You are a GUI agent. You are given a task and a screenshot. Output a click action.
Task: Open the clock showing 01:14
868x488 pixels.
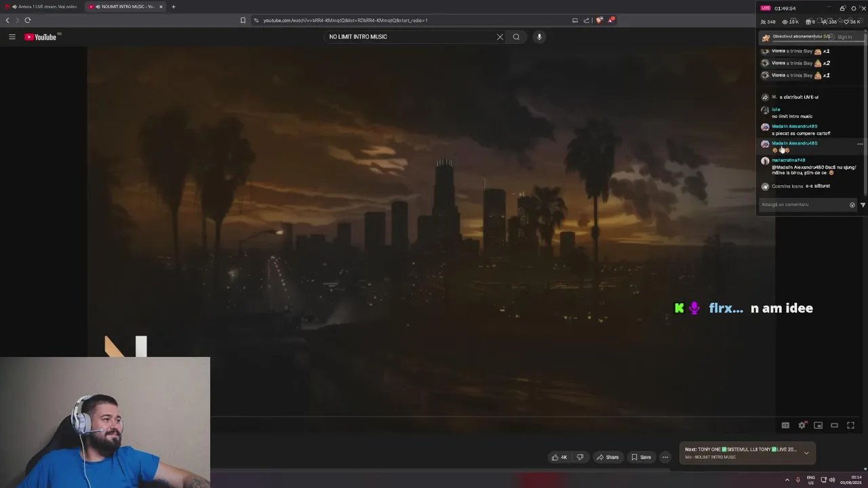(850, 480)
